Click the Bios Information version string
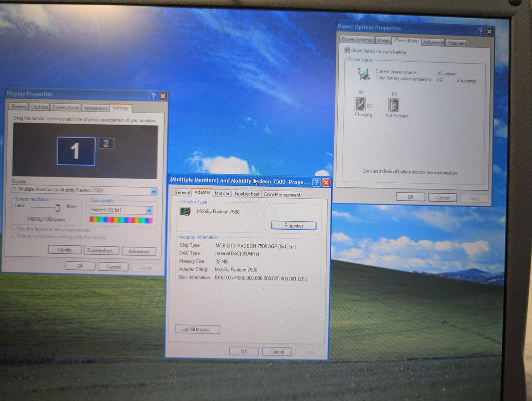 tap(260, 278)
